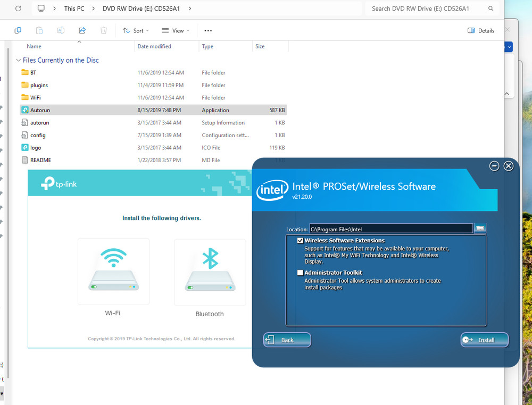532x405 pixels.
Task: Enable the Administrator Toolkit checkbox
Action: coord(301,273)
